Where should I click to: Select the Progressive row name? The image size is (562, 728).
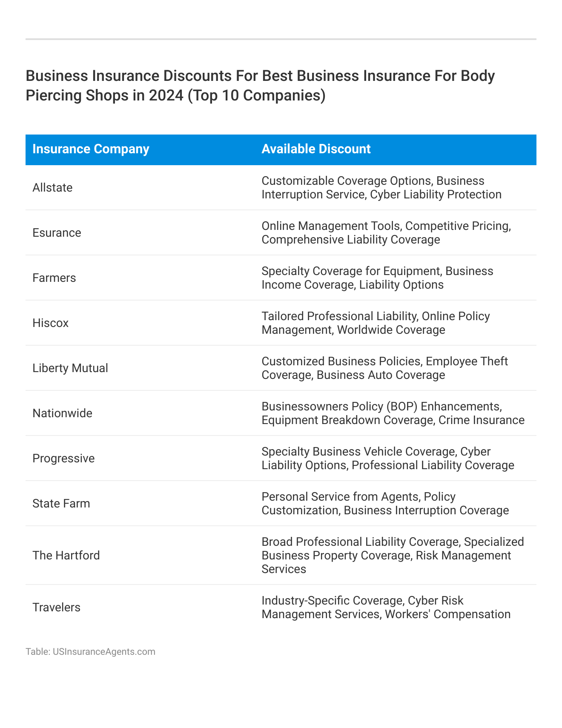tap(63, 459)
